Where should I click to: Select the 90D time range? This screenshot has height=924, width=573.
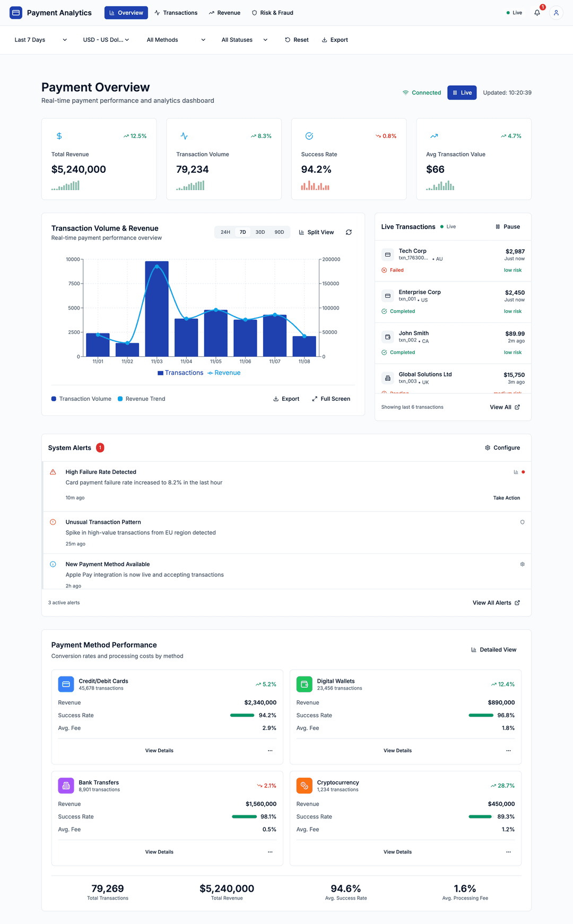click(279, 232)
